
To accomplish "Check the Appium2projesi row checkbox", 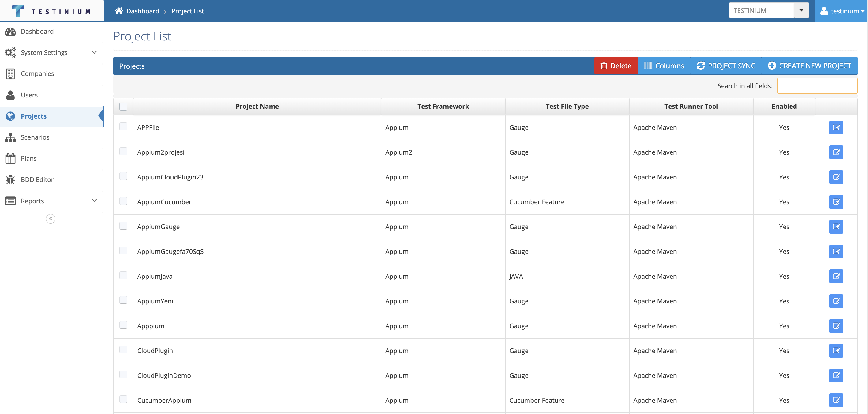I will coord(123,151).
